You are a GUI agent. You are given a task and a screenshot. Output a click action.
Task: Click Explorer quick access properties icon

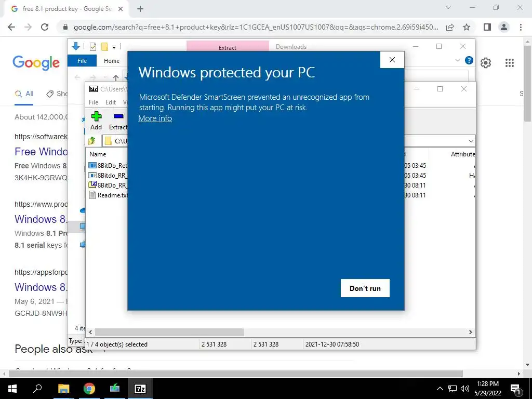(x=92, y=46)
